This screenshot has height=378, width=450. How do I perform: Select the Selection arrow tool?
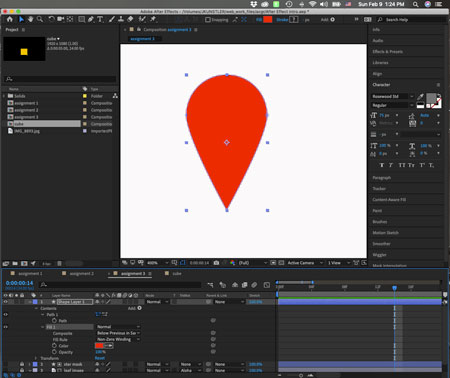pos(21,19)
